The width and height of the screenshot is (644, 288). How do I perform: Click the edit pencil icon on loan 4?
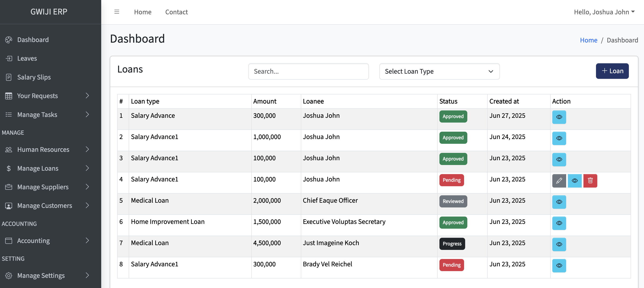[559, 181]
